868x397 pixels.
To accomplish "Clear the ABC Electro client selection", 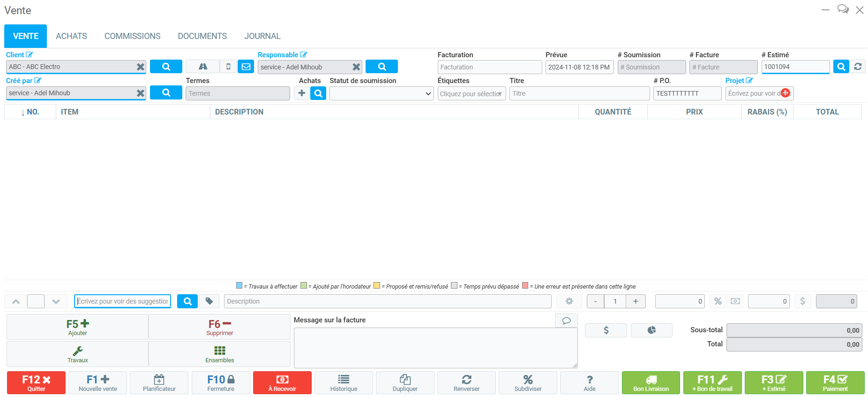I will tap(140, 67).
